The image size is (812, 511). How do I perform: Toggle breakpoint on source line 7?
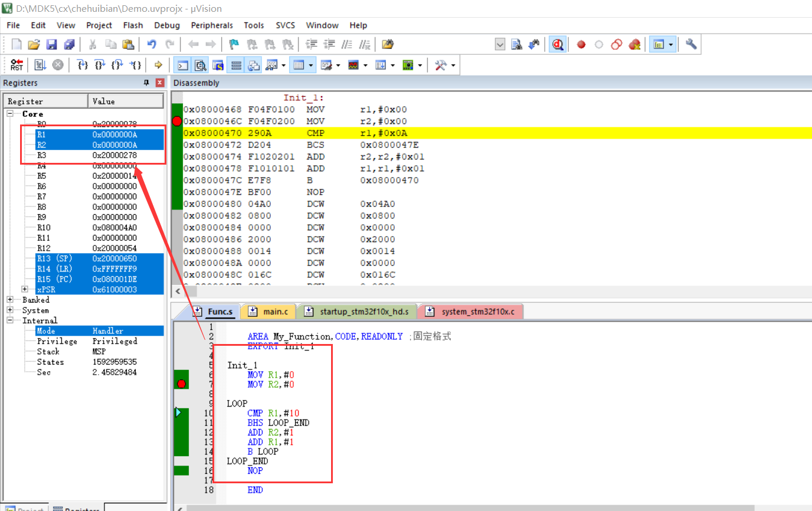181,384
